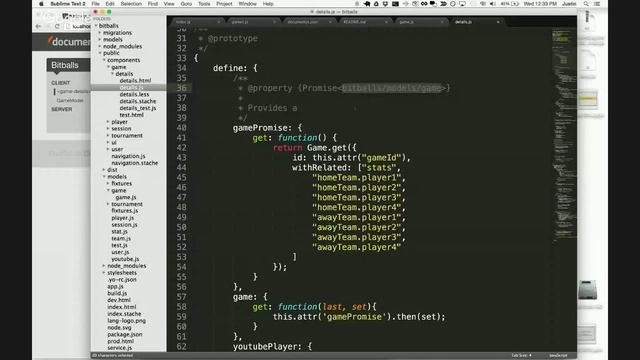This screenshot has width=640, height=360.
Task: Open navigation.stache in the sidebar
Action: click(x=134, y=163)
